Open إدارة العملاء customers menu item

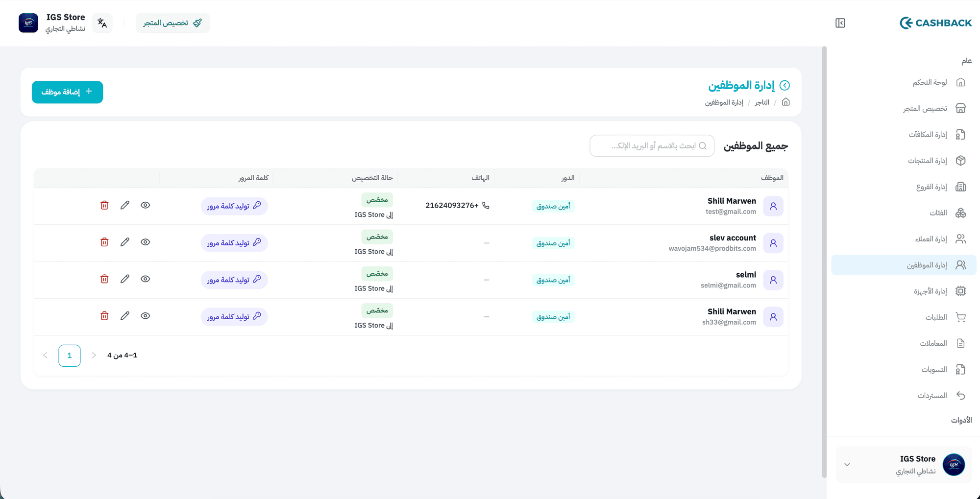[x=904, y=239]
